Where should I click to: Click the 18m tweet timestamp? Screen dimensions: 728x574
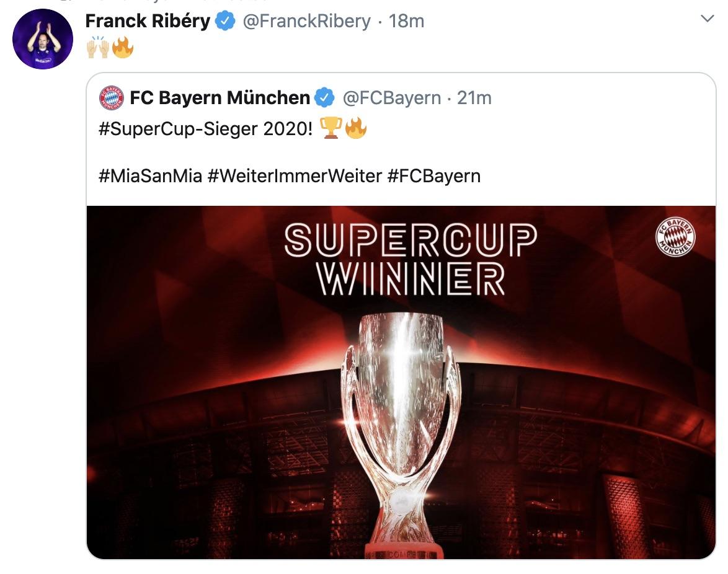click(x=407, y=22)
